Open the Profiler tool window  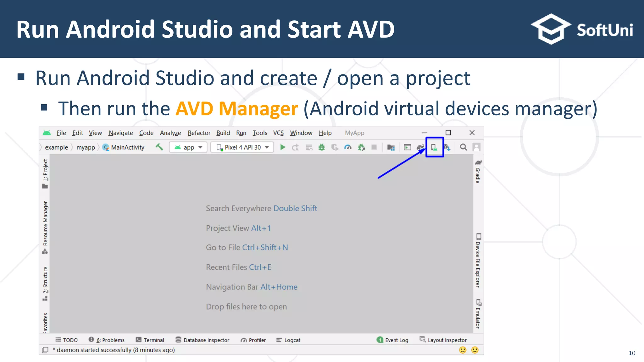(x=253, y=340)
